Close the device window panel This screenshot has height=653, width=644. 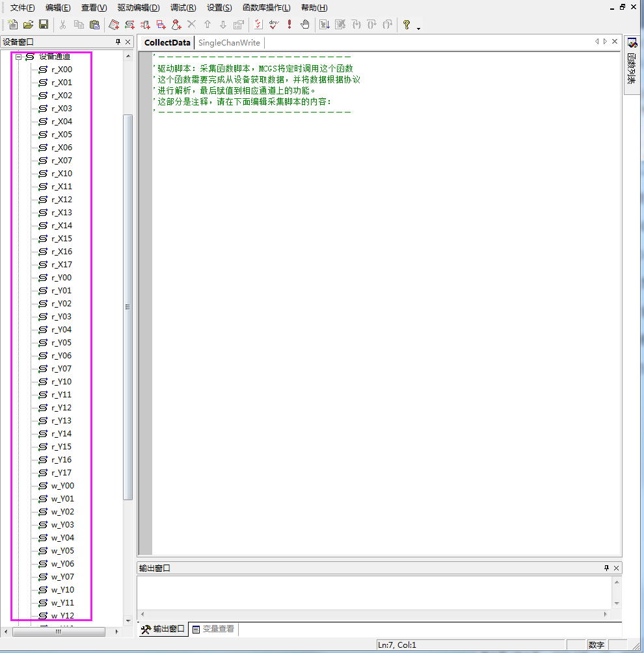click(x=128, y=42)
